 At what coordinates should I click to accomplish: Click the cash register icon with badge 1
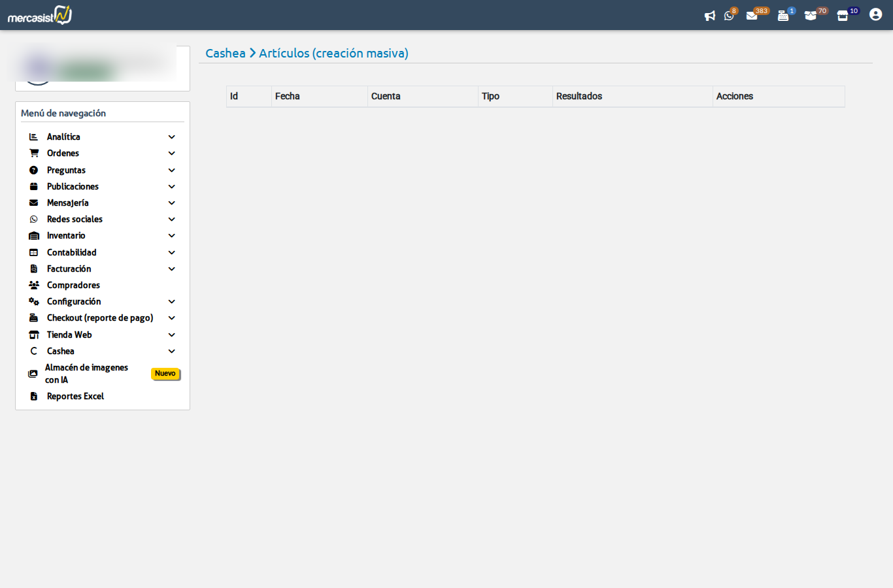click(783, 16)
